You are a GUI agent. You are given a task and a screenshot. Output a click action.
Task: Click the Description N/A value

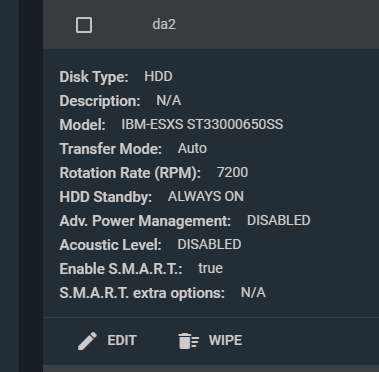point(169,101)
